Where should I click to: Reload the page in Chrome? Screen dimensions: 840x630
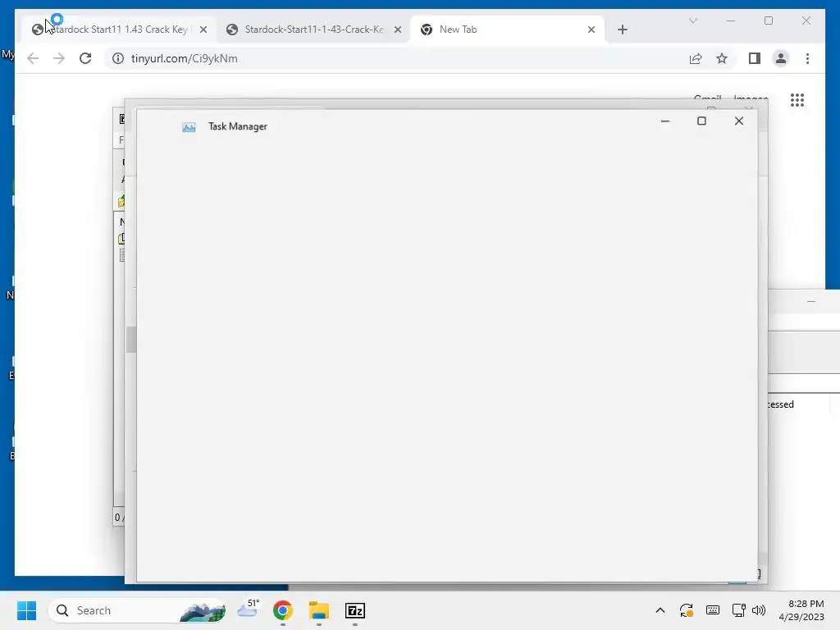[85, 58]
